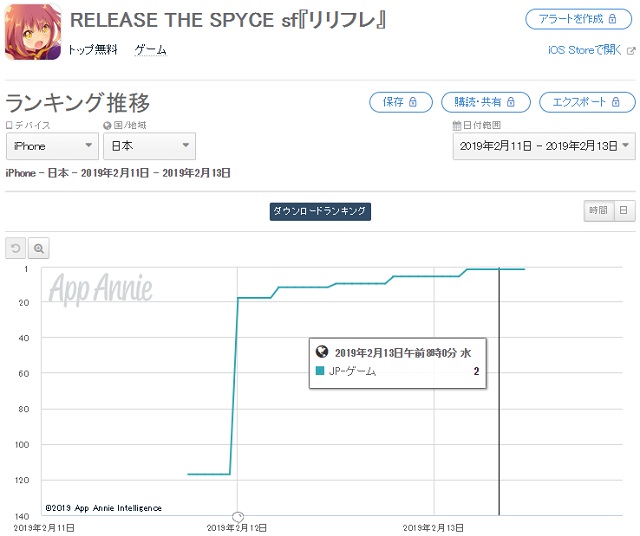Switch chart granularity to 日

click(x=624, y=211)
